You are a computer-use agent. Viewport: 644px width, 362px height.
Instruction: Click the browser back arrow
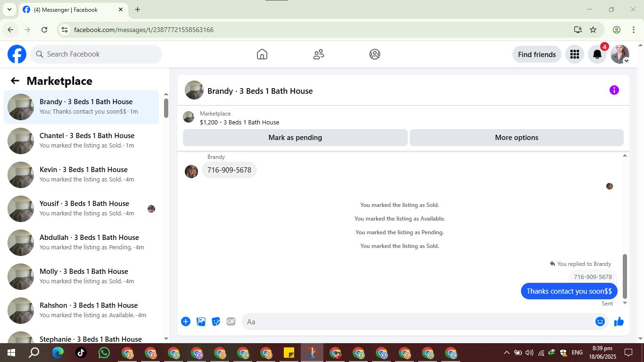pyautogui.click(x=10, y=30)
